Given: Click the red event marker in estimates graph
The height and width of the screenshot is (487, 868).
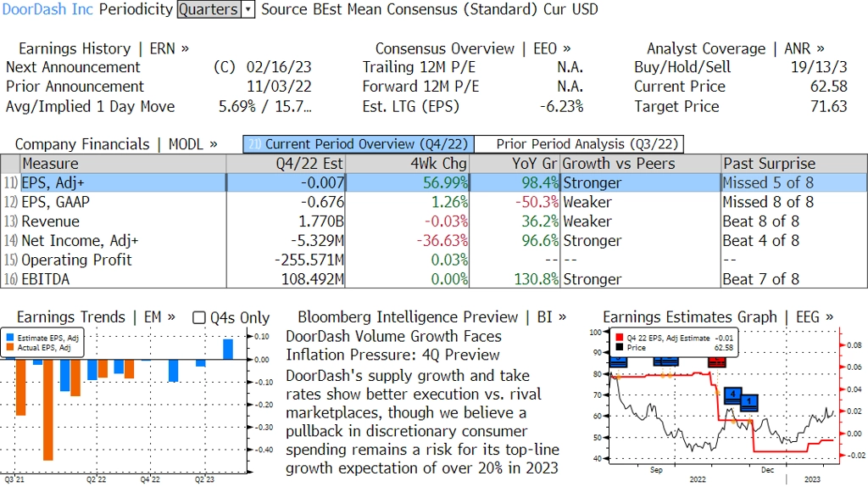Looking at the screenshot, I should (x=717, y=362).
